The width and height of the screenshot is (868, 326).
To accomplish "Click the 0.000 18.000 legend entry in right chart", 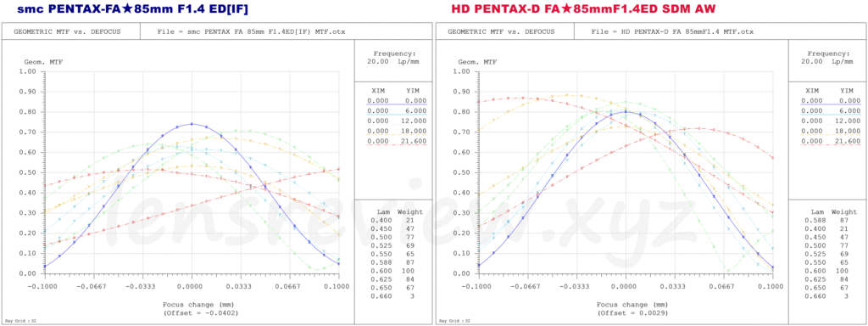I will (831, 132).
